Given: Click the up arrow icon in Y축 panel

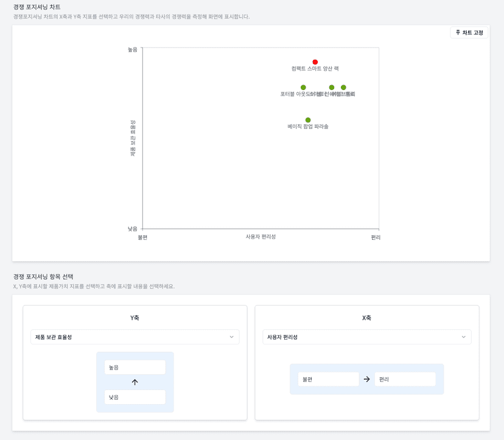Looking at the screenshot, I should pos(135,382).
